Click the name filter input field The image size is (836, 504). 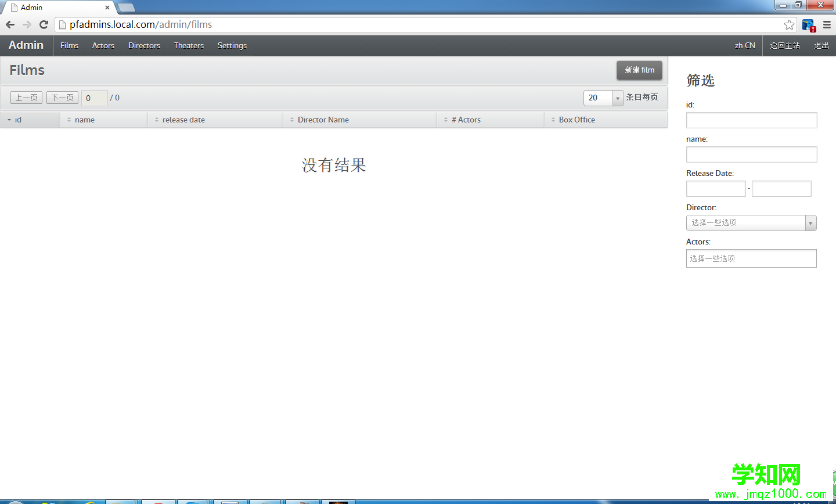[751, 154]
